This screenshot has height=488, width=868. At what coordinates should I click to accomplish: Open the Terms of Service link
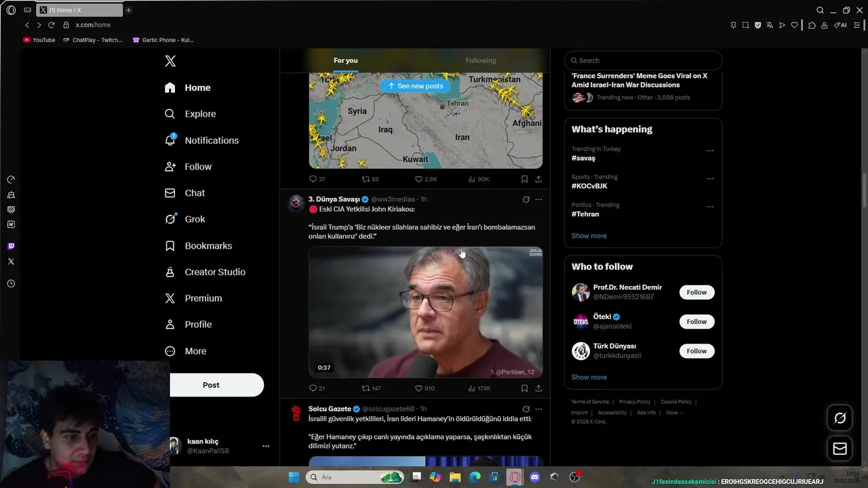pos(590,402)
